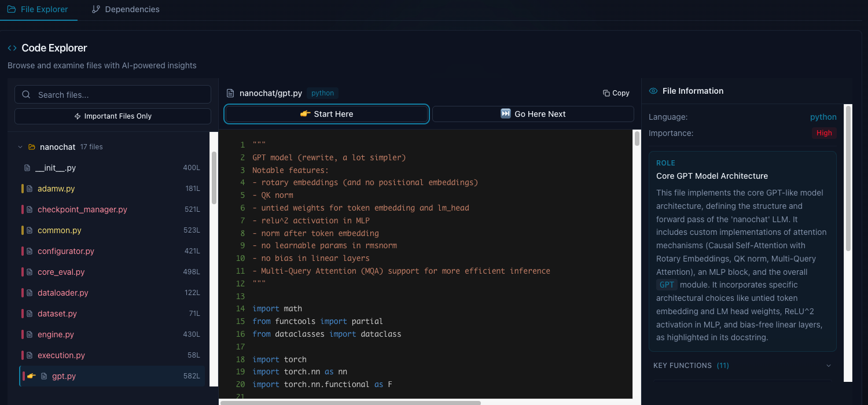Collapse the nanochat folder in the file tree
Image resolution: width=868 pixels, height=405 pixels.
(x=20, y=146)
